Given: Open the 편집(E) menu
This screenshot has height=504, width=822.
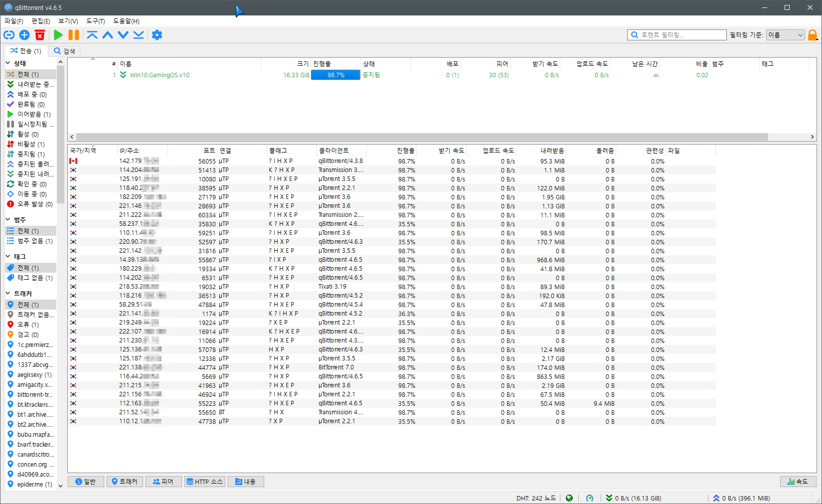Looking at the screenshot, I should click(x=41, y=21).
